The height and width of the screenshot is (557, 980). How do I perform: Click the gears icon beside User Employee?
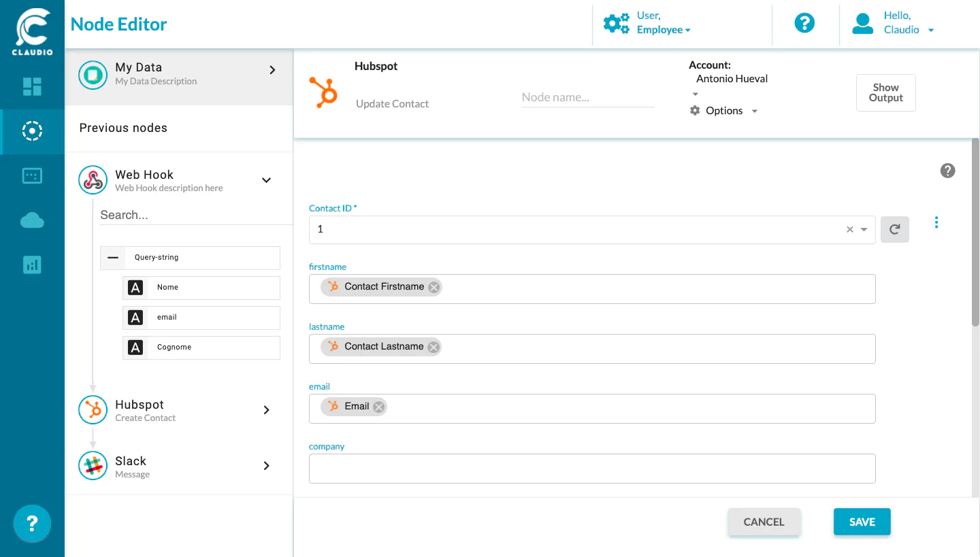coord(617,23)
